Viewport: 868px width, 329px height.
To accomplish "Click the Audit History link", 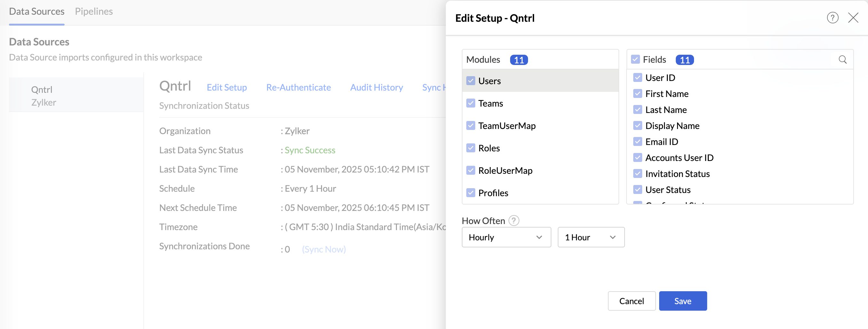I will pos(376,87).
